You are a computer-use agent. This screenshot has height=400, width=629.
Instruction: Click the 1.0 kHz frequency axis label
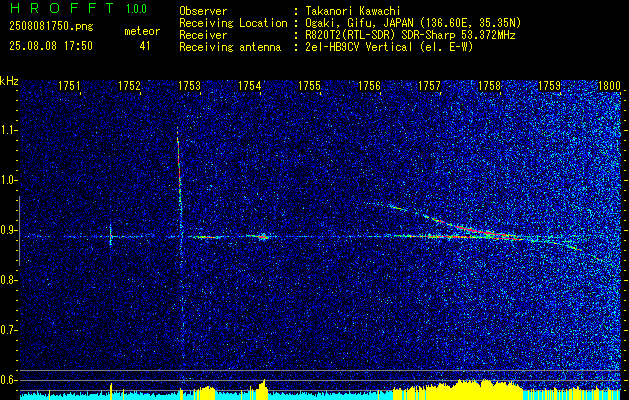tap(9, 181)
